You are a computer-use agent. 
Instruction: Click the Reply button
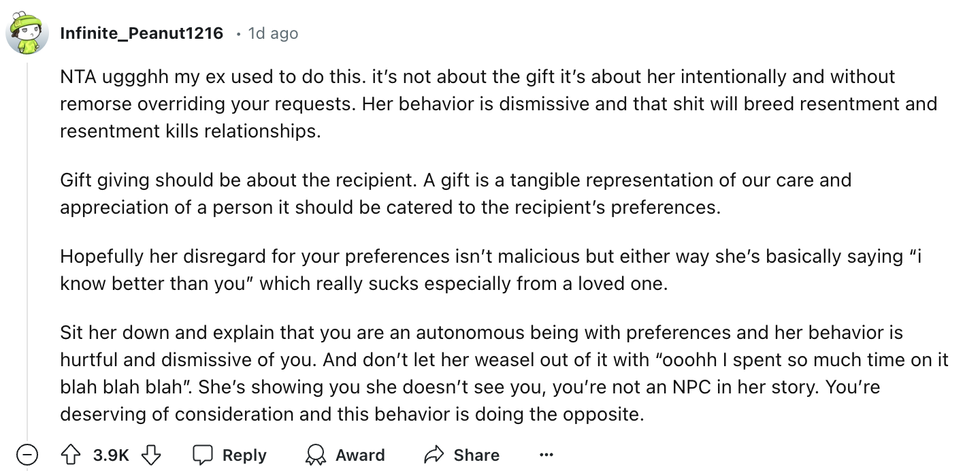click(230, 455)
